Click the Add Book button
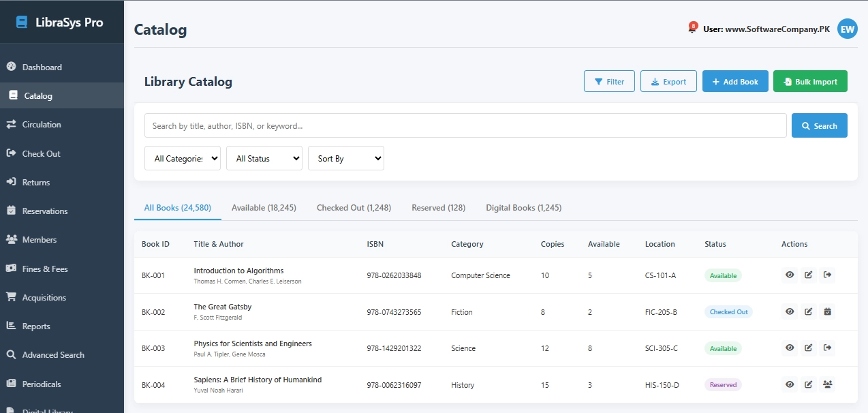 (x=735, y=80)
